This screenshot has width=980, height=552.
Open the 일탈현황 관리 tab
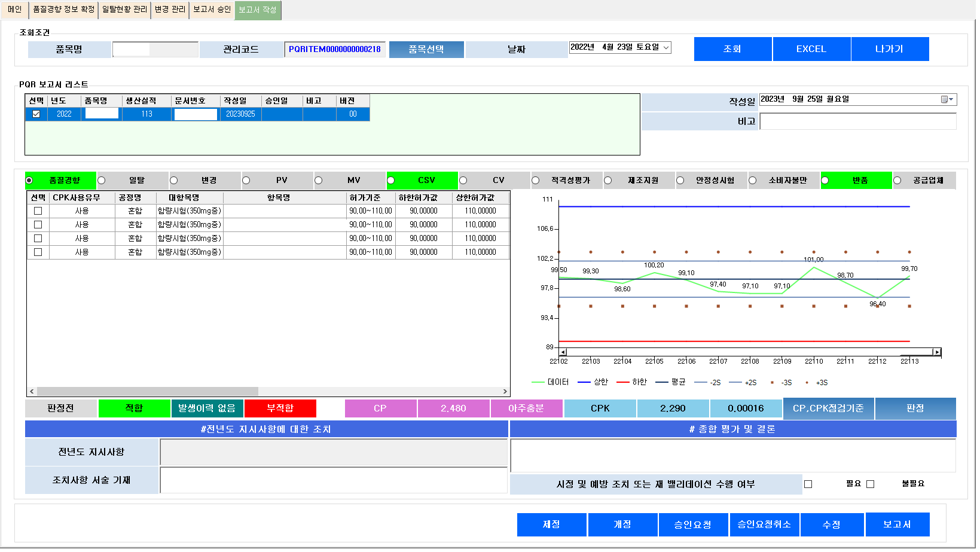[124, 10]
